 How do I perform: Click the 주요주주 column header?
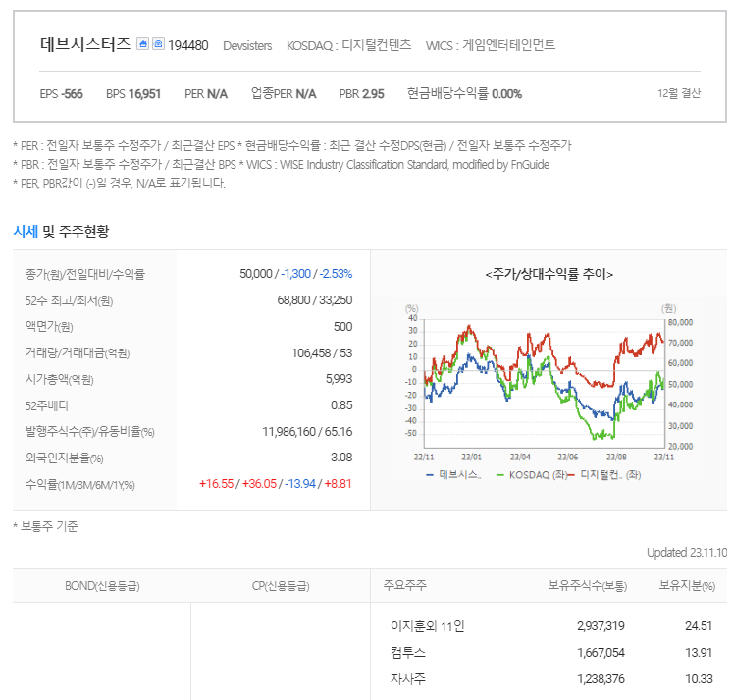(x=404, y=585)
